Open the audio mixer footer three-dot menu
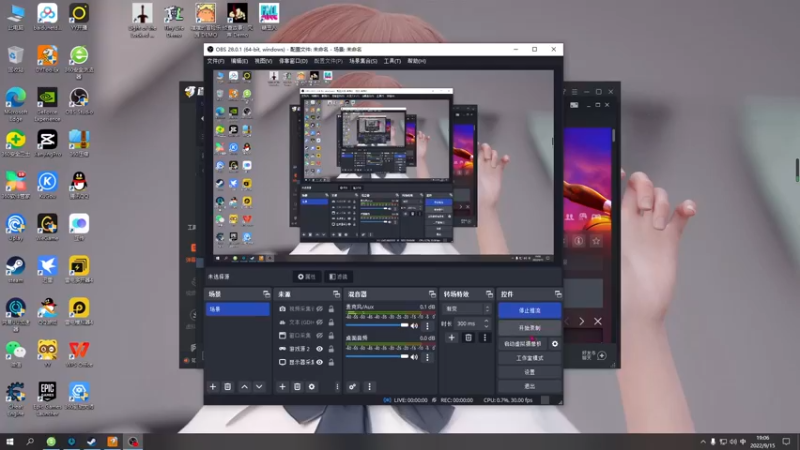Image resolution: width=800 pixels, height=450 pixels. point(369,387)
